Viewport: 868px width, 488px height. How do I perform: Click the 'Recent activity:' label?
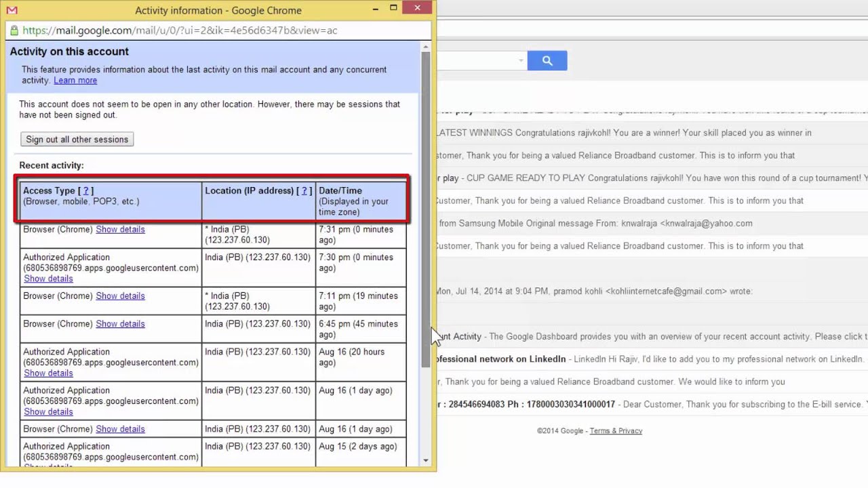pos(52,165)
